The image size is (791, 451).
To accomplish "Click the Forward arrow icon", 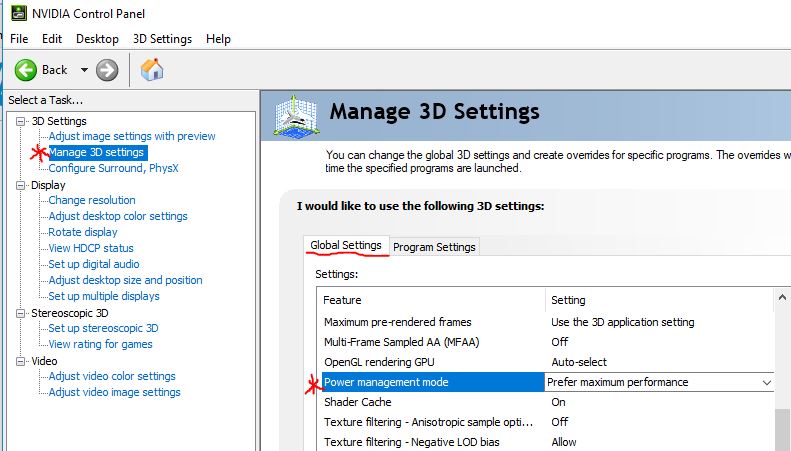I will coord(107,70).
